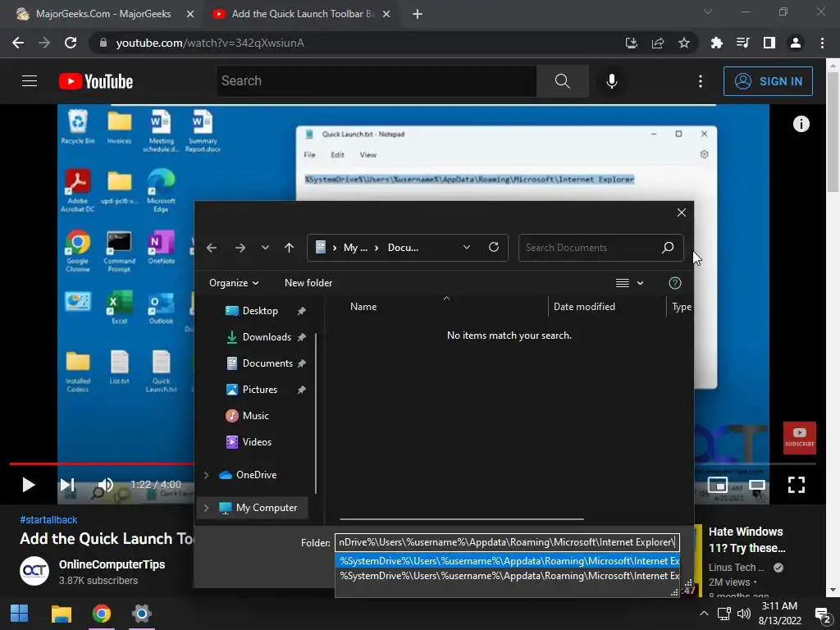Toggle the miniplayer

(x=717, y=485)
